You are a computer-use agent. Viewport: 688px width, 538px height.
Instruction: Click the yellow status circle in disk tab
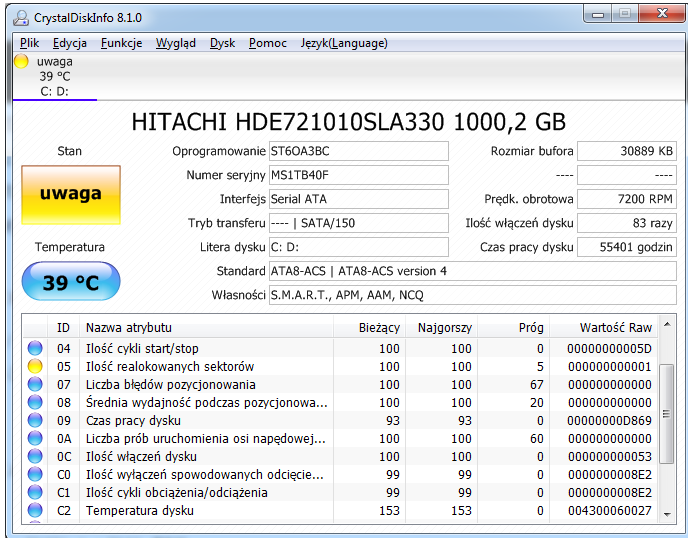pyautogui.click(x=21, y=61)
